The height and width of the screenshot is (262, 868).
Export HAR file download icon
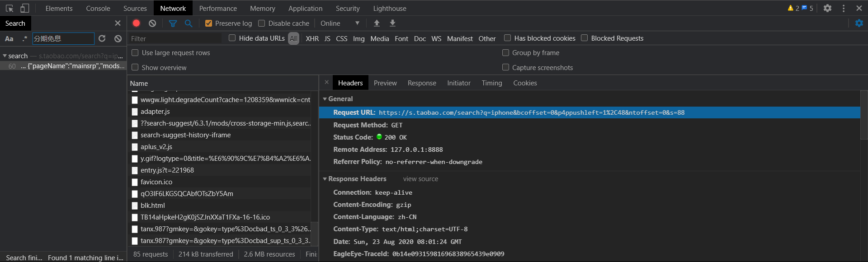pyautogui.click(x=392, y=23)
